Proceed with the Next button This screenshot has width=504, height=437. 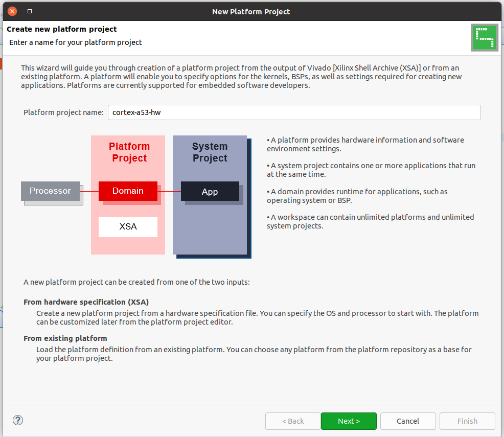click(x=349, y=421)
